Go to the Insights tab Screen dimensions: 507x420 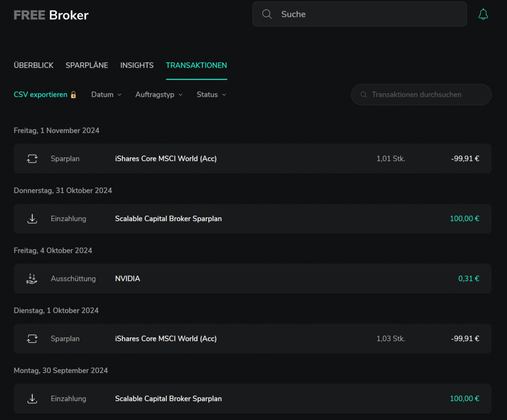pyautogui.click(x=137, y=65)
